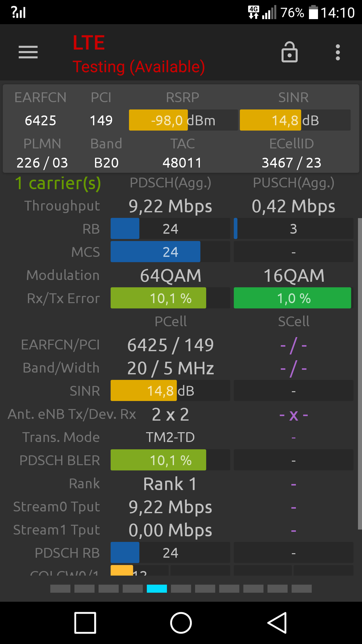This screenshot has height=644, width=362.
Task: Select the LTE Testing (Available) title
Action: 139,54
